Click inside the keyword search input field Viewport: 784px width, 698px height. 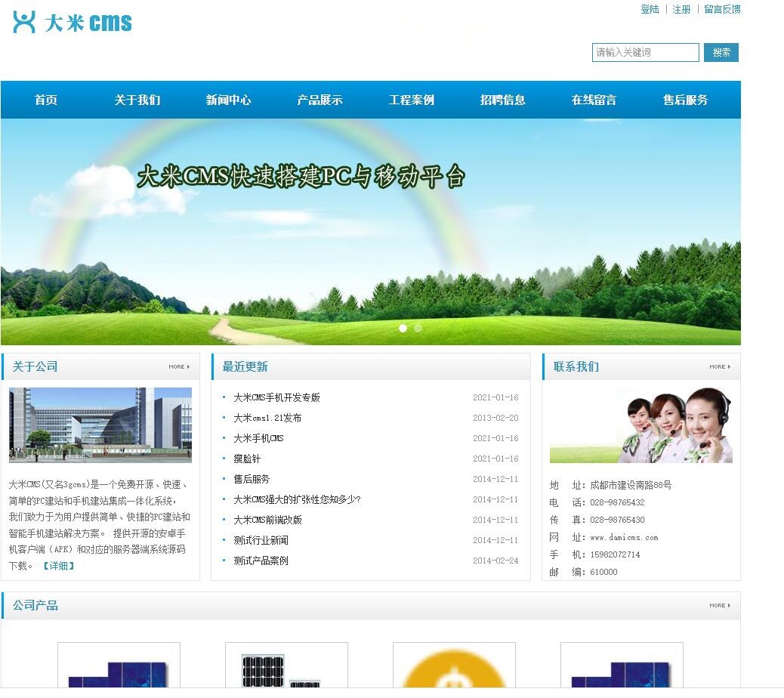click(646, 53)
